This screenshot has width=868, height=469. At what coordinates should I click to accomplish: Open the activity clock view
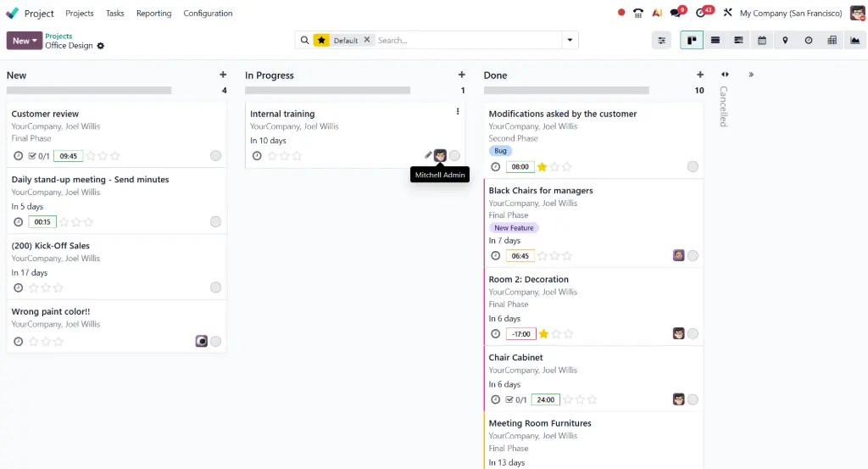(808, 41)
